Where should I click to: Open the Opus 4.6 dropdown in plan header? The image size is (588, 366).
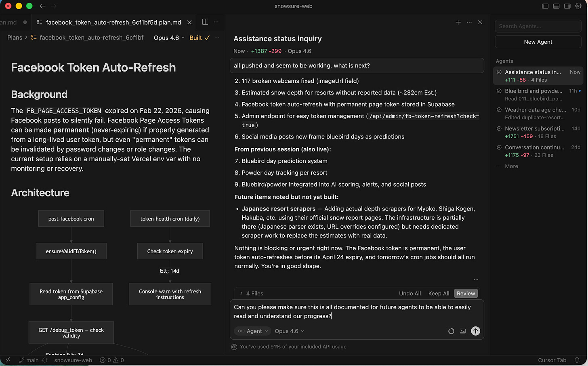169,38
